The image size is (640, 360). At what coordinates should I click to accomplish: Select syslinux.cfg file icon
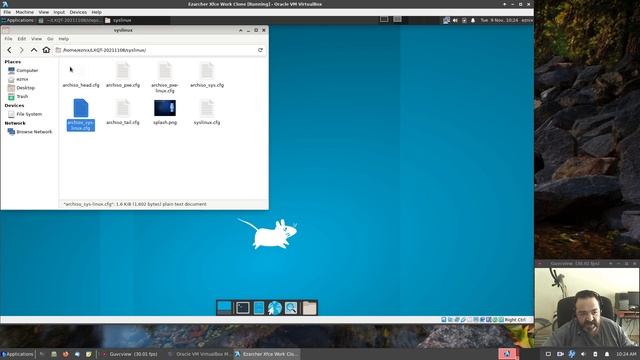207,108
